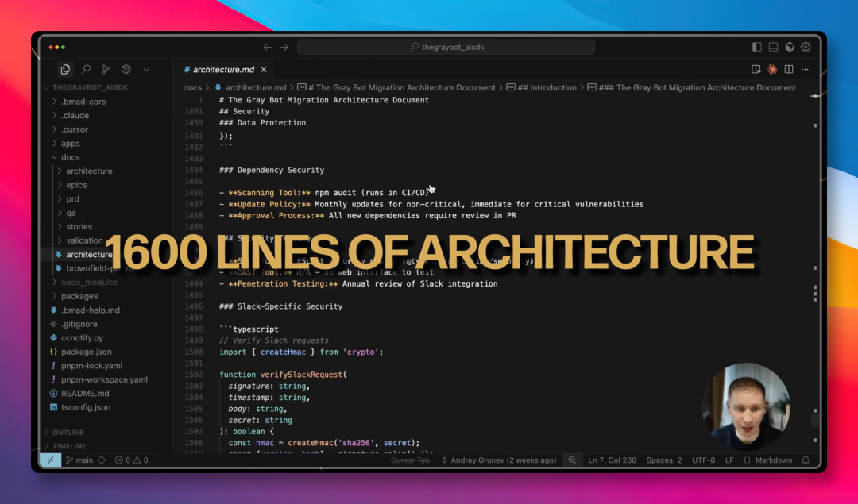The image size is (858, 504).
Task: Open the errors and warnings counter
Action: [131, 460]
